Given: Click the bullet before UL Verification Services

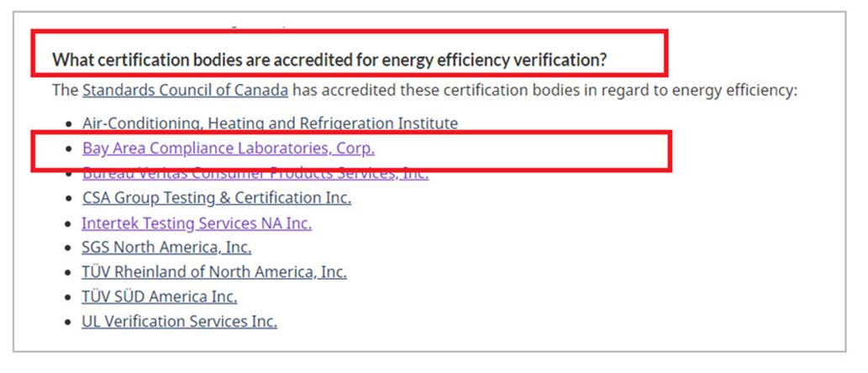Looking at the screenshot, I should point(69,322).
